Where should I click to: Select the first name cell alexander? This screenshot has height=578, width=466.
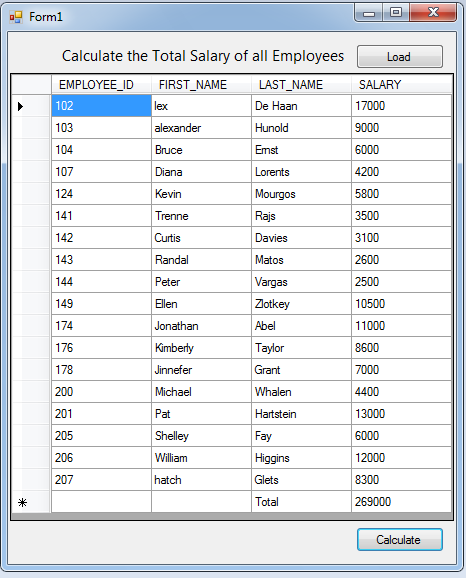[201, 128]
